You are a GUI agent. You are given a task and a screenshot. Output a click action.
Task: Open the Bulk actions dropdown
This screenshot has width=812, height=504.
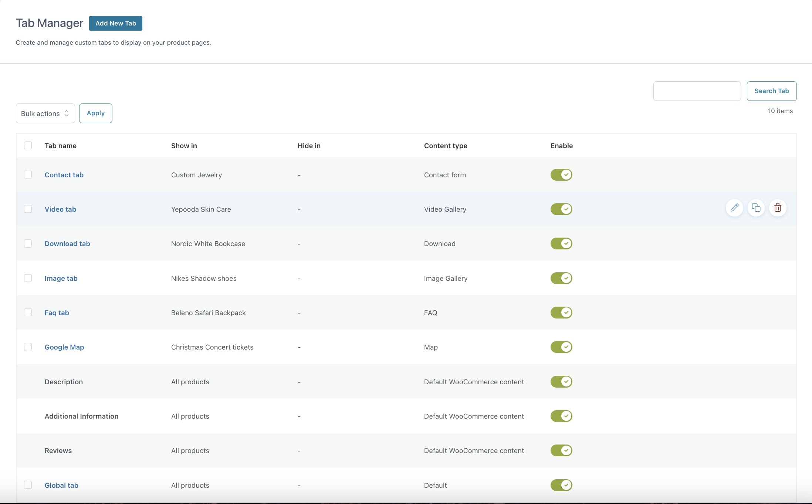45,113
